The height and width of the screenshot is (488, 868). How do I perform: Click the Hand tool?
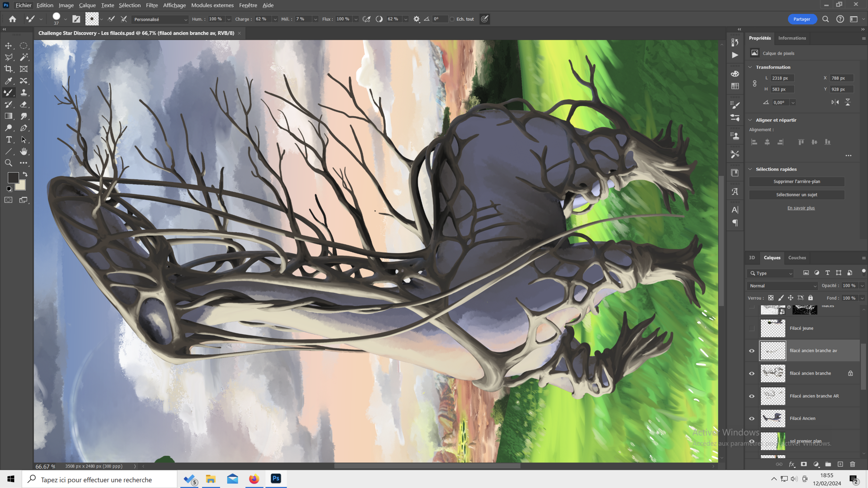pos(24,151)
